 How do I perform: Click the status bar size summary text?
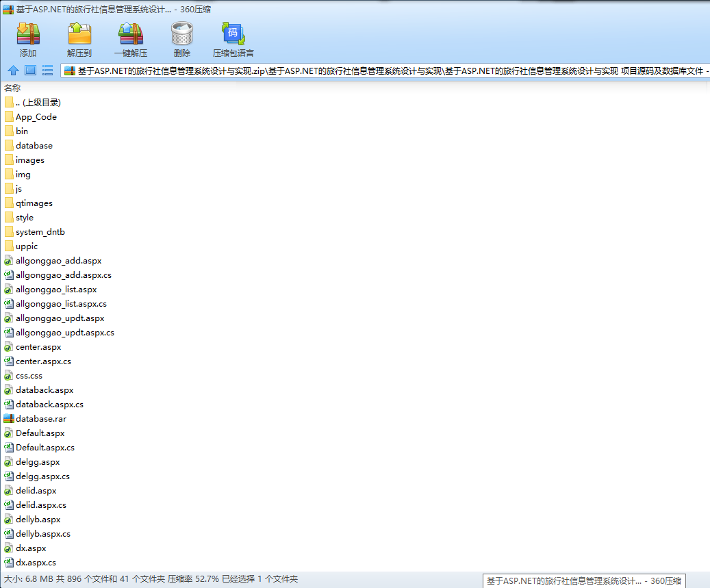point(151,579)
